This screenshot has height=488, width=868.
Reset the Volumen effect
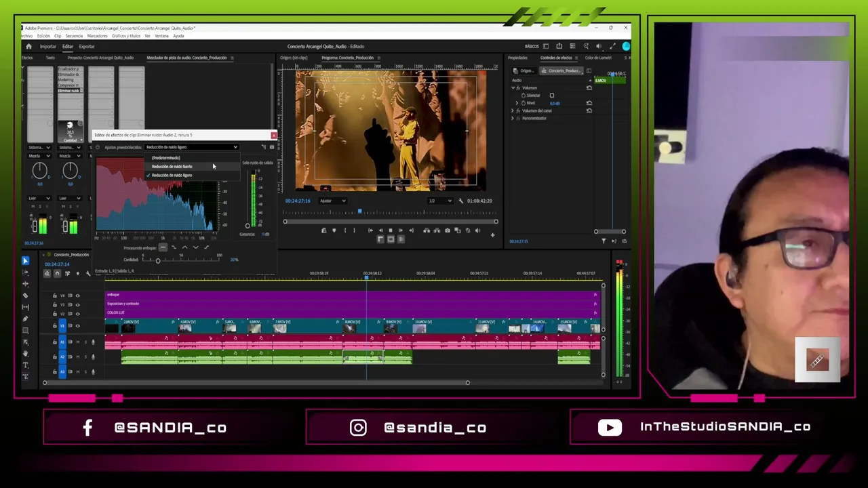click(x=589, y=88)
